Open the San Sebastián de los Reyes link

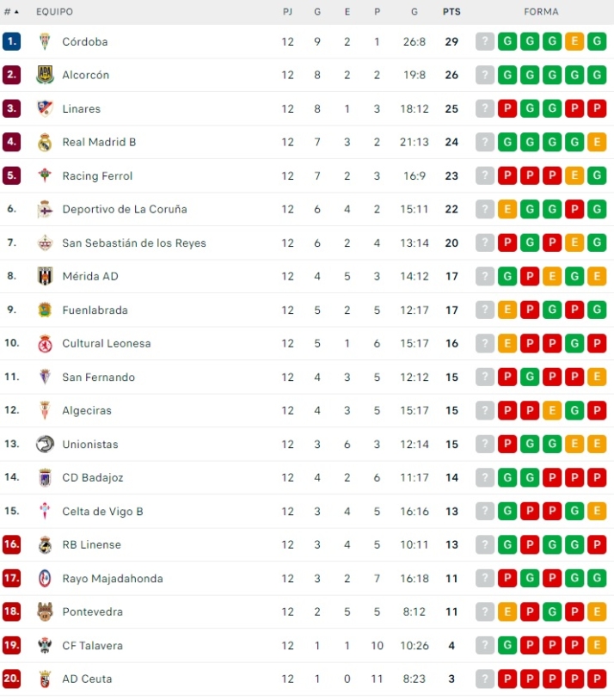pyautogui.click(x=134, y=243)
